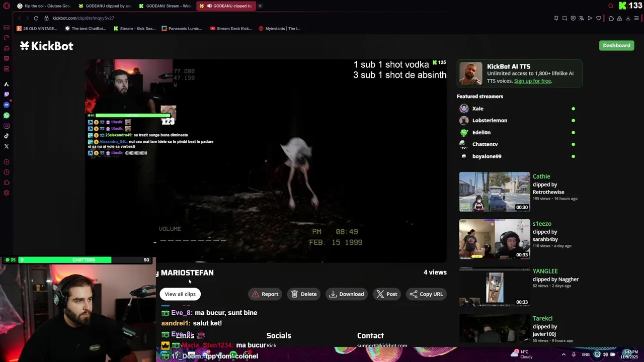Click the site padlock icon
The image size is (644, 362).
click(46, 18)
